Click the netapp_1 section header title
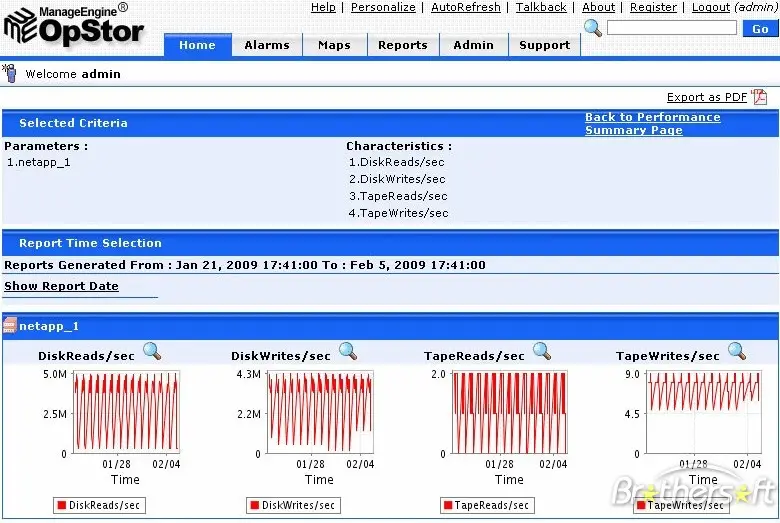 [49, 326]
